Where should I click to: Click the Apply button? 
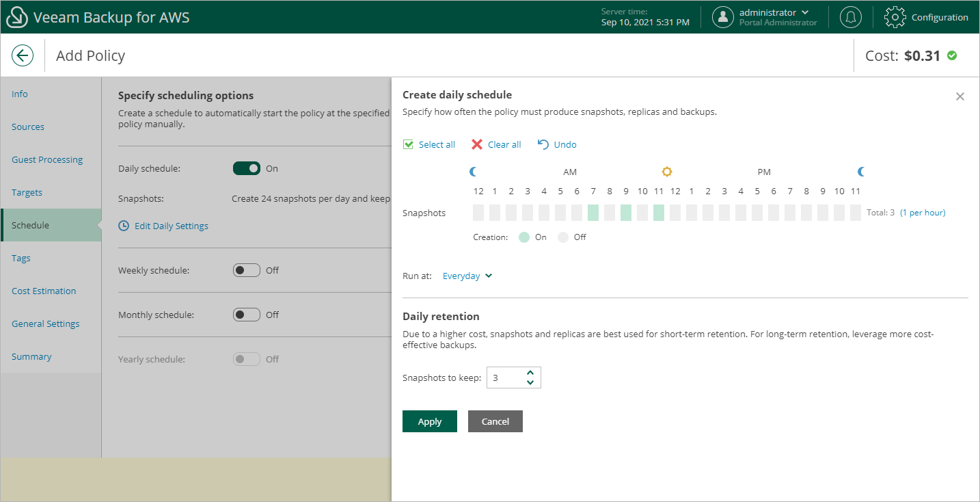pos(430,421)
